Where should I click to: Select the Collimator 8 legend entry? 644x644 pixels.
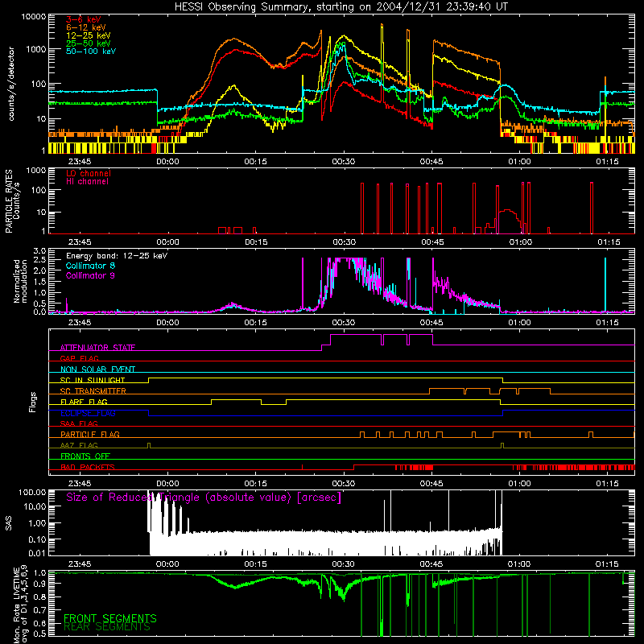tap(90, 266)
